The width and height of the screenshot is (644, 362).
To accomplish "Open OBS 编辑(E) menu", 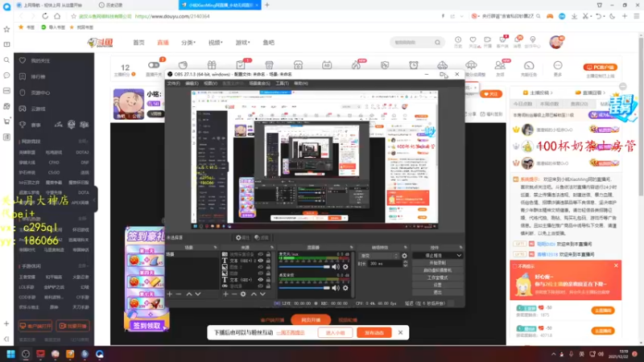I will pyautogui.click(x=192, y=84).
